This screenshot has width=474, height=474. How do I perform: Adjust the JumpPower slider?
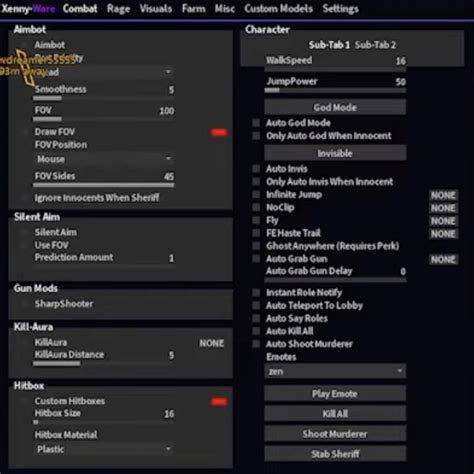click(335, 90)
